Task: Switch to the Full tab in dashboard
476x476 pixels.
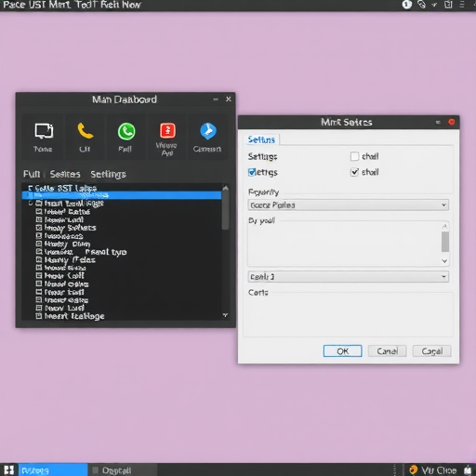Action: click(32, 174)
